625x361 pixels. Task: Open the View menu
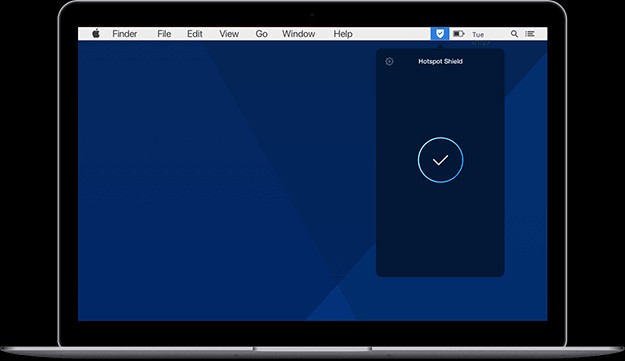pyautogui.click(x=229, y=34)
